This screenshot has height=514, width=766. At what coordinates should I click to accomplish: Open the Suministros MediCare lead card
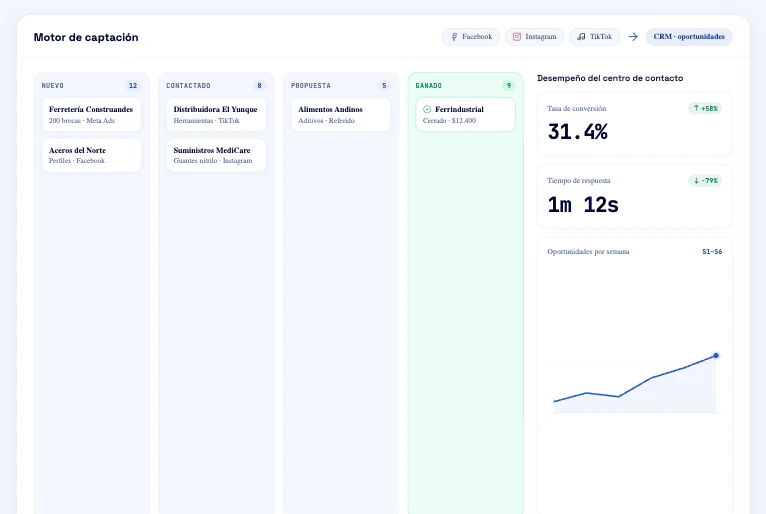(216, 155)
